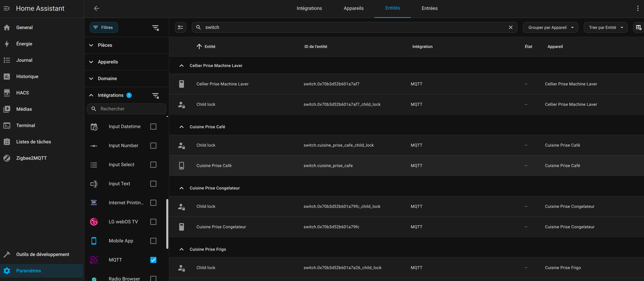
Task: Open the General home icon
Action: [7, 28]
